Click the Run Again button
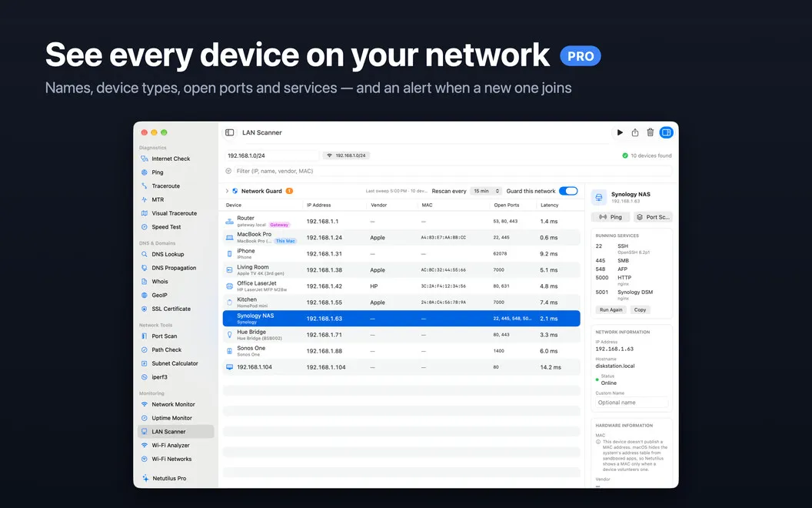 [x=611, y=310]
